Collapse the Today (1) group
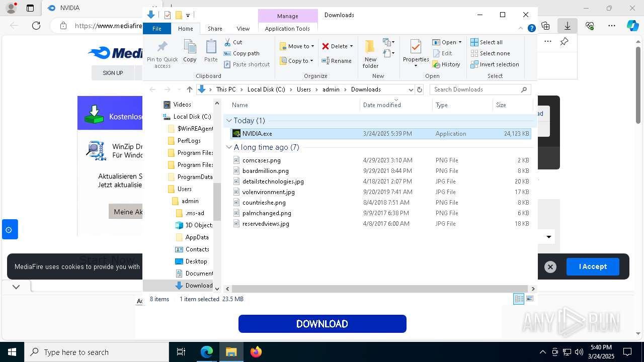Image resolution: width=644 pixels, height=362 pixels. pos(229,121)
